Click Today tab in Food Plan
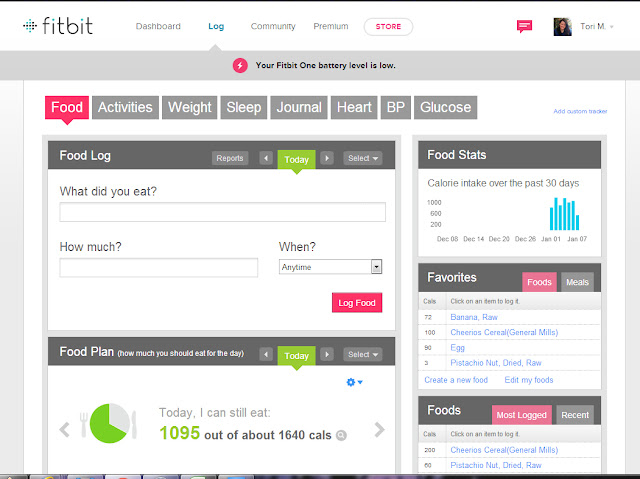640x479 pixels. click(297, 355)
